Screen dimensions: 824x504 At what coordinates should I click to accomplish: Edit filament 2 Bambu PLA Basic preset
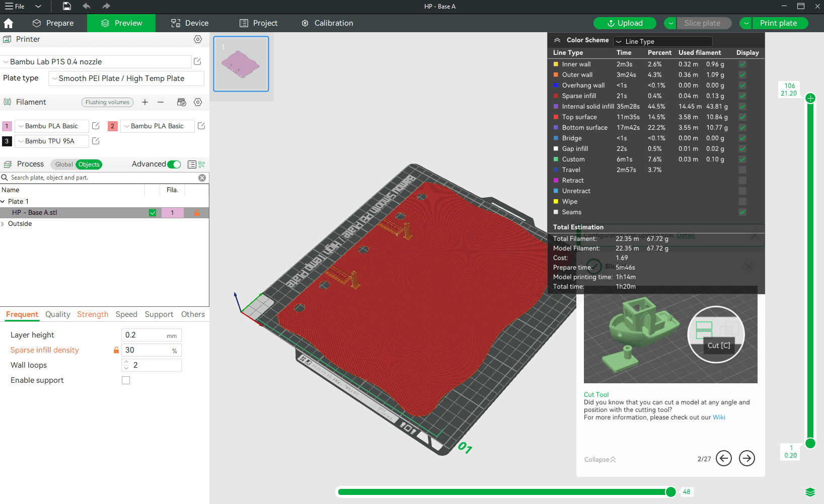click(201, 126)
